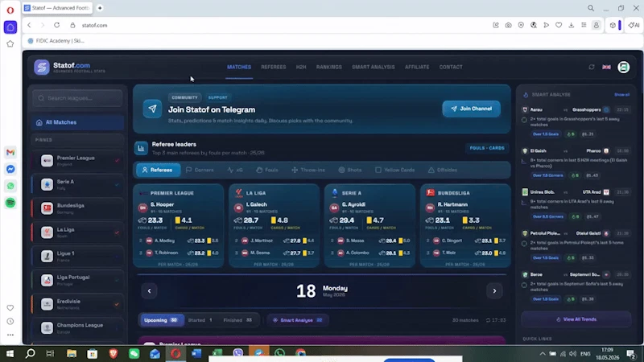Select the Yellow Cards stat tab
This screenshot has height=362, width=644.
(x=395, y=170)
